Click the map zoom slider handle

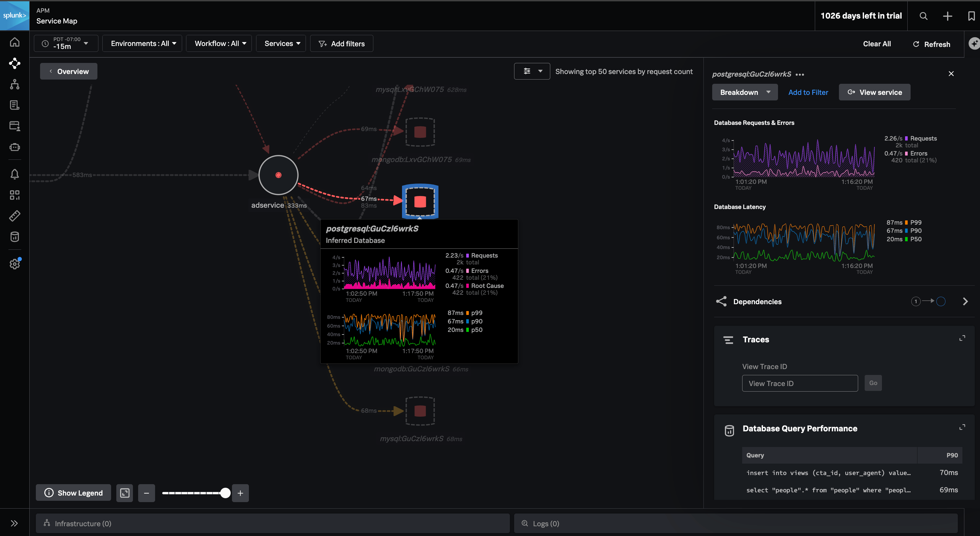pos(225,493)
